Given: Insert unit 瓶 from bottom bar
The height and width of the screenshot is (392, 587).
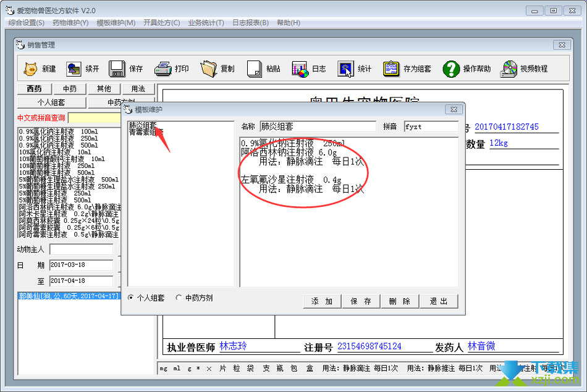Looking at the screenshot, I should click(x=280, y=369).
